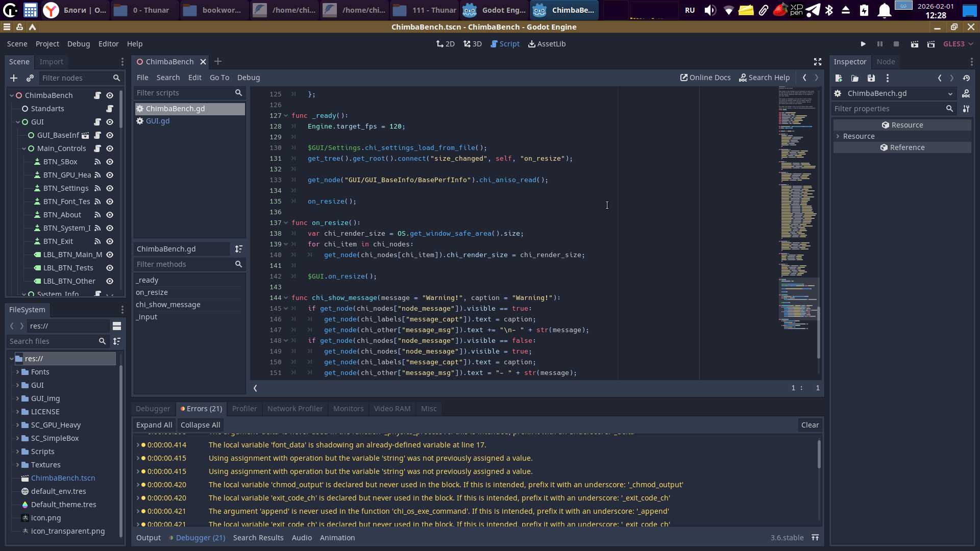Add new child node plus icon
Screen dimensions: 980x551
[x=14, y=78]
